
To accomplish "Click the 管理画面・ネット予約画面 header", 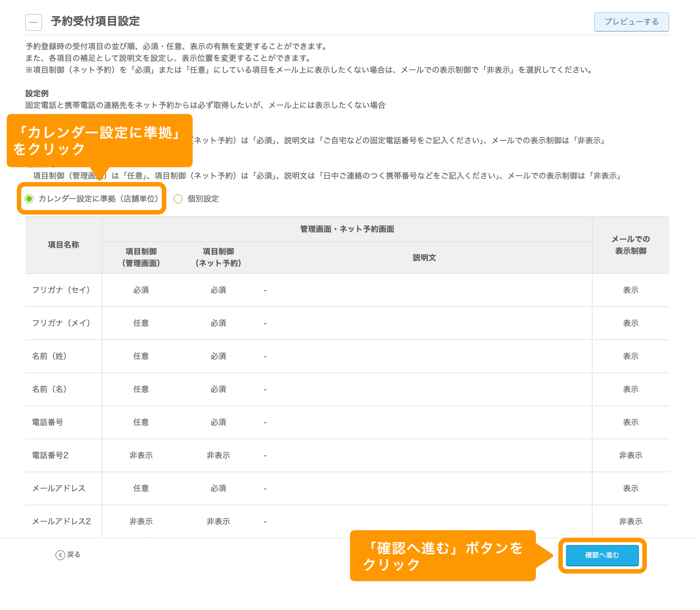I will 347,229.
